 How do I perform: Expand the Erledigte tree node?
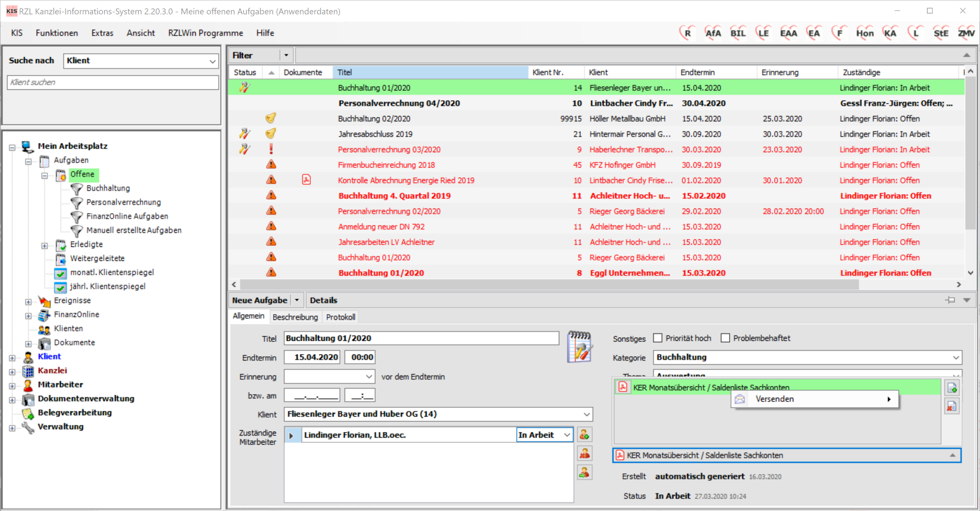pyautogui.click(x=45, y=246)
